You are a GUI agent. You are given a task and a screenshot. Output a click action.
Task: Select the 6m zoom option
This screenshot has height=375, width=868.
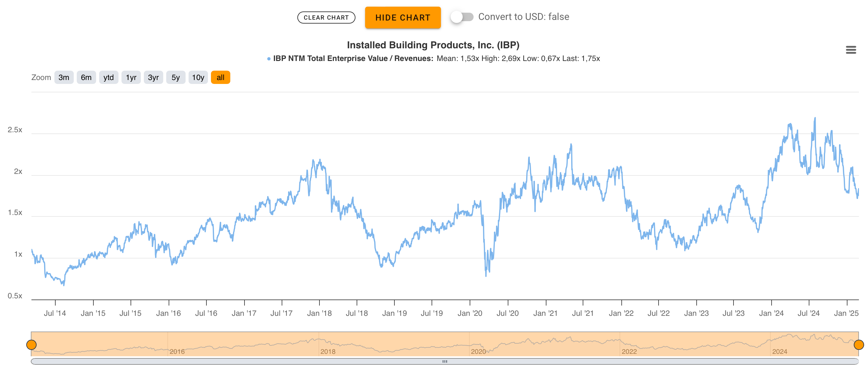point(86,77)
